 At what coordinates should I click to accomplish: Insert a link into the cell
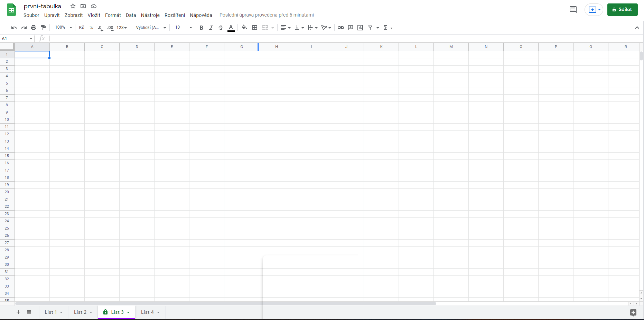(x=341, y=28)
